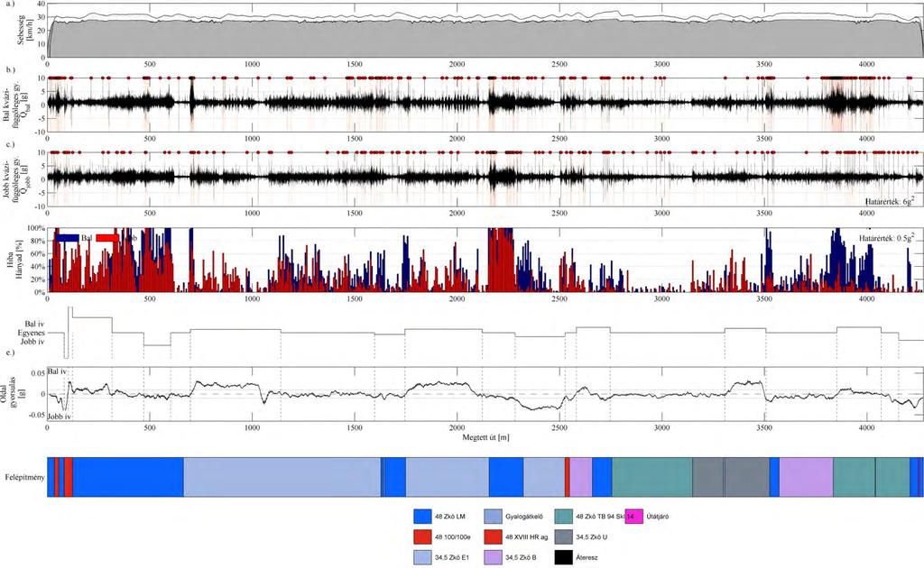Click the Gyalogátkelő legend swatch
Screen dimensions: 924x568
pyautogui.click(x=493, y=517)
